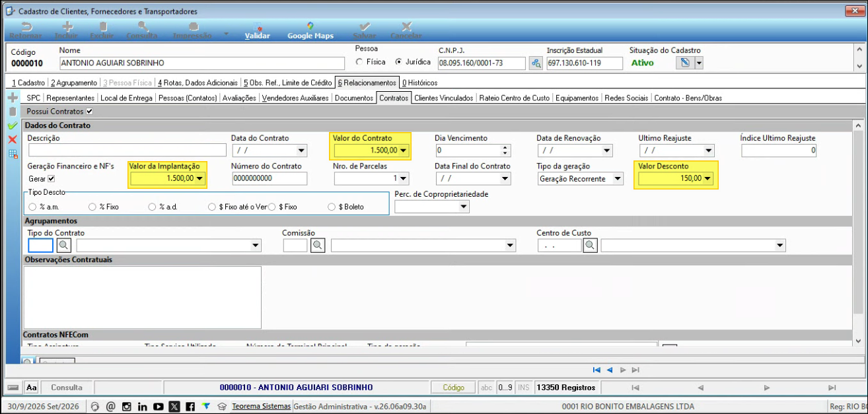868x414 pixels.
Task: Select the Física person type
Action: pyautogui.click(x=359, y=62)
